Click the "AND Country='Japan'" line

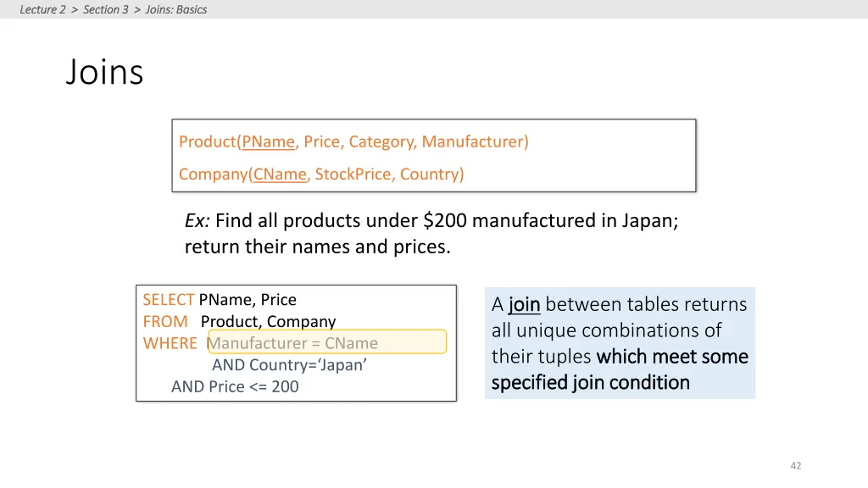coord(289,365)
